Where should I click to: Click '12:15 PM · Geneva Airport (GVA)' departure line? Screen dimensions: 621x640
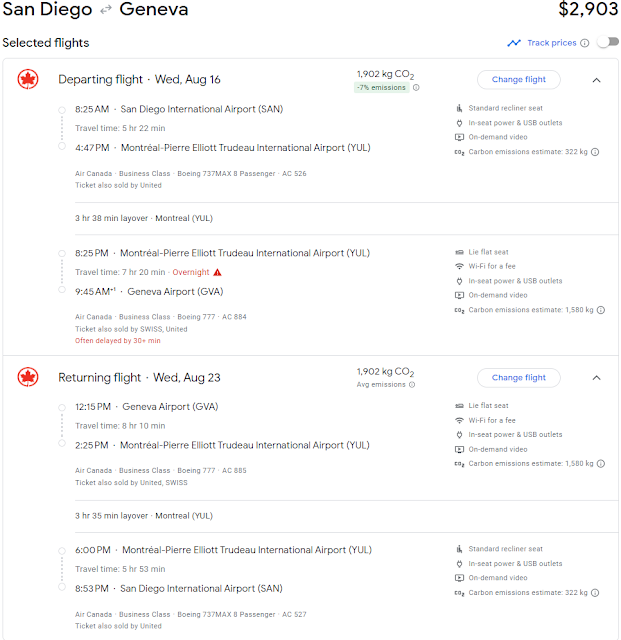tap(147, 407)
